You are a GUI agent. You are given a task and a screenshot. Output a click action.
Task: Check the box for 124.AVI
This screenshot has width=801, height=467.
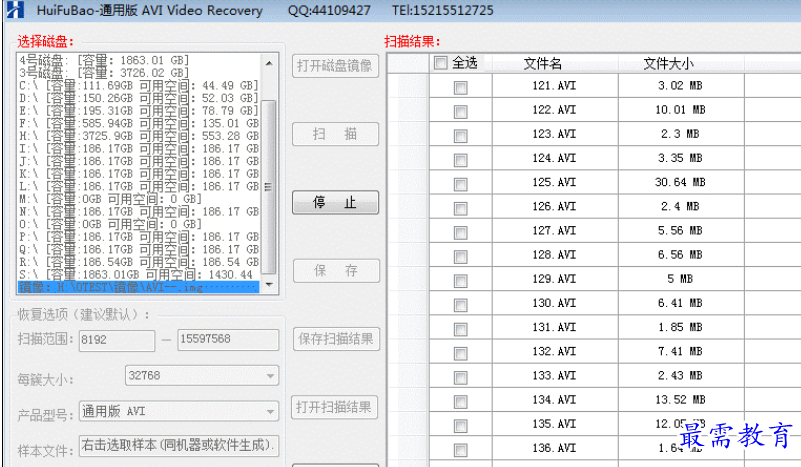(460, 160)
